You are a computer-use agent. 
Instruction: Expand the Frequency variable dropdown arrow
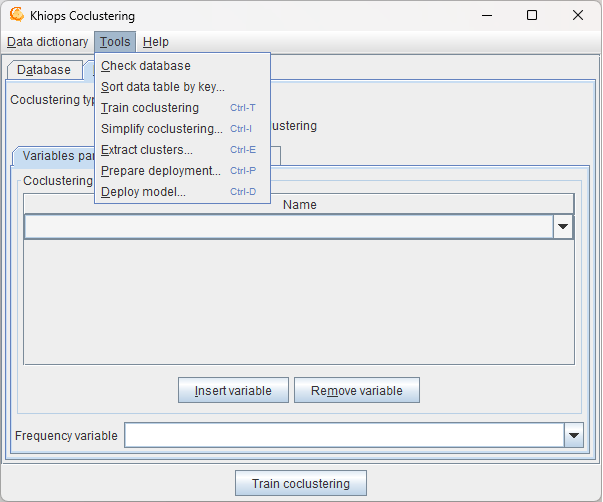click(x=574, y=435)
